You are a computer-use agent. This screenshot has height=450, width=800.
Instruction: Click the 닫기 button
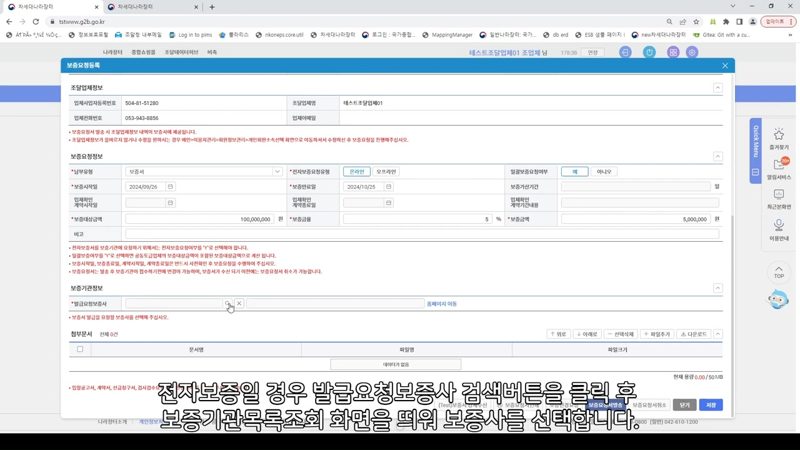(x=684, y=405)
